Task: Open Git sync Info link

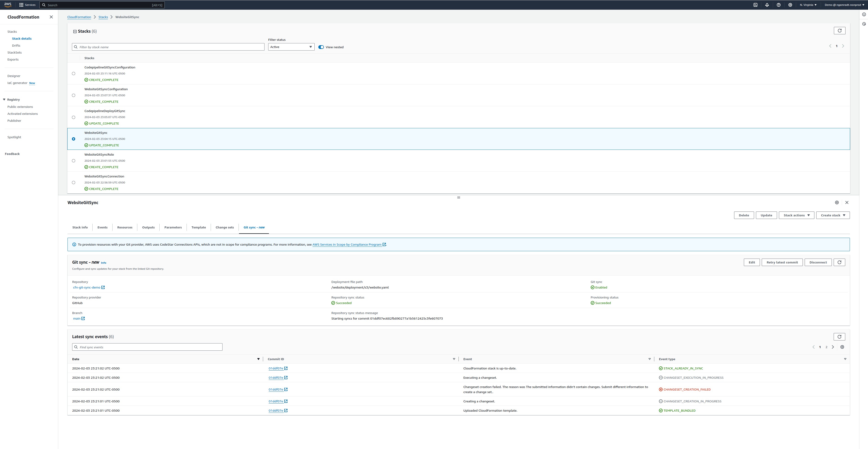Action: [103, 263]
